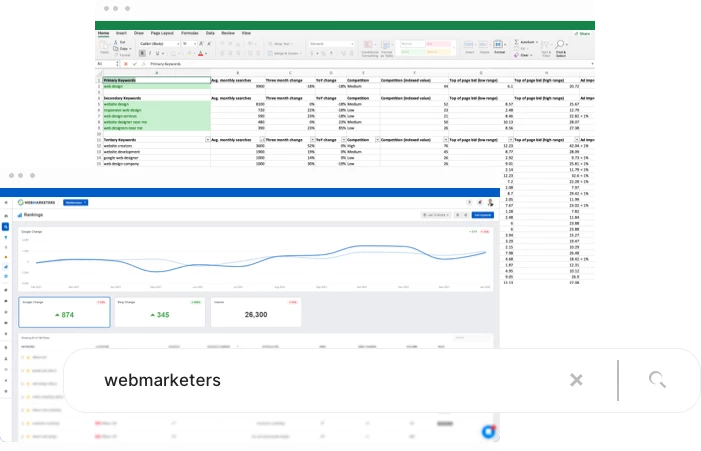Click the Copy command in Excel ribbon
701x451 pixels.
[x=121, y=48]
